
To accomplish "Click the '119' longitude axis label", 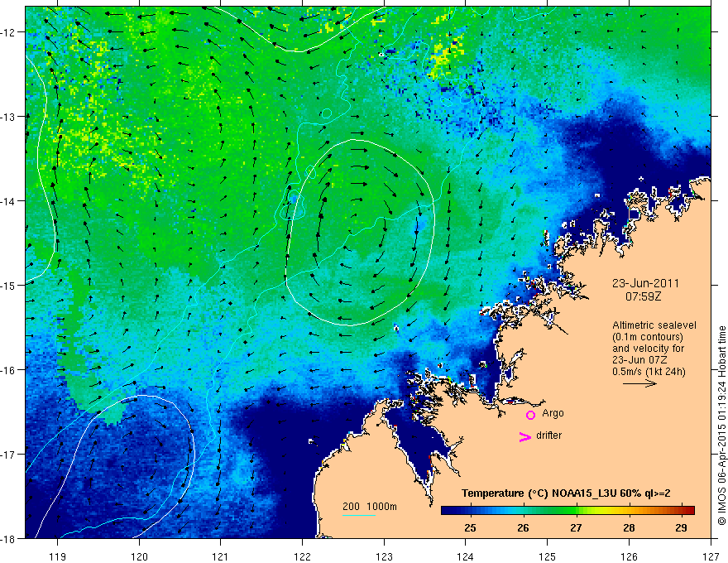I will 58,556.
